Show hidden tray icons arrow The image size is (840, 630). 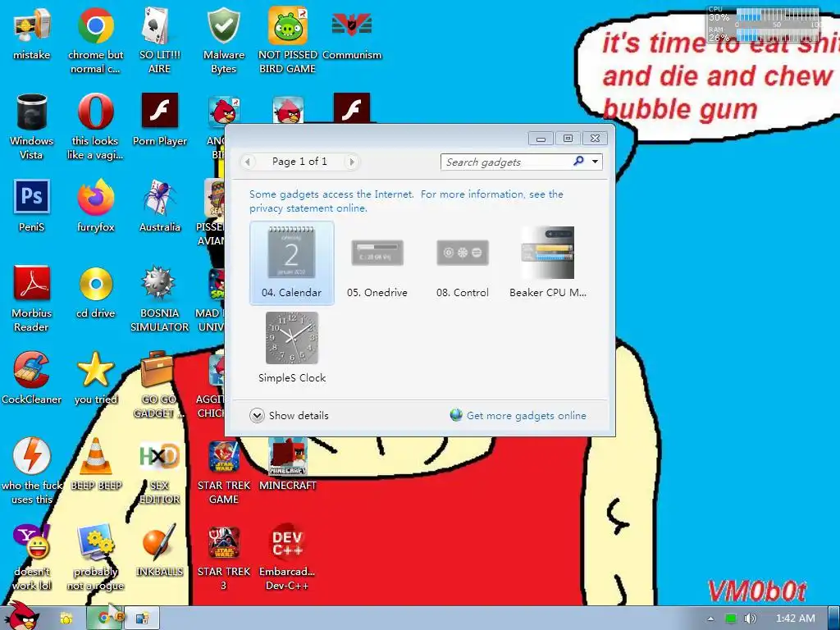[710, 619]
